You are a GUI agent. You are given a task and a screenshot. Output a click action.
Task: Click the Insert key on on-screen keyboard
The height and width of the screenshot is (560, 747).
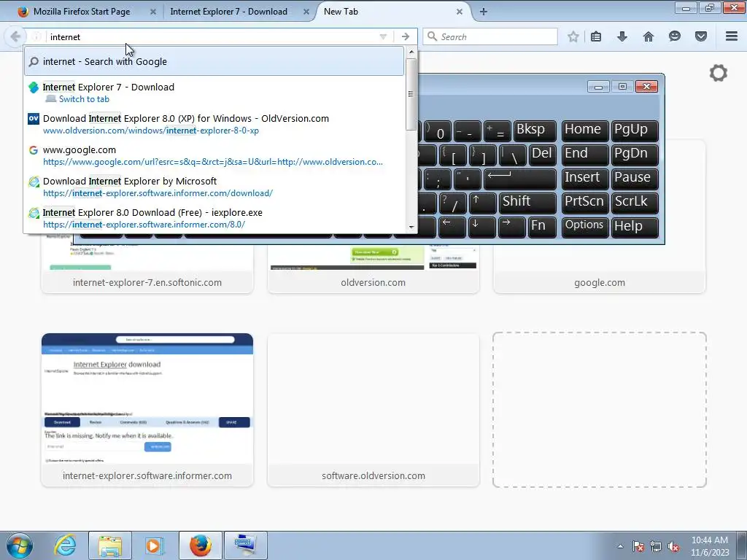point(585,178)
